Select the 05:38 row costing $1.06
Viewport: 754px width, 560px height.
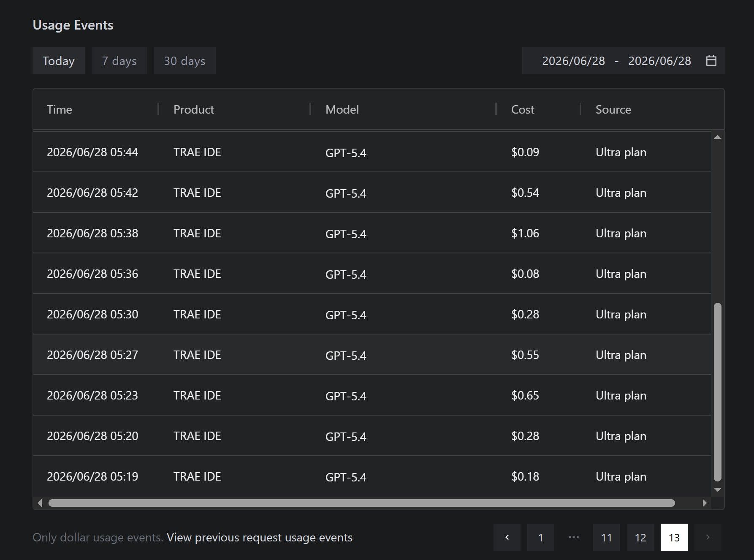click(372, 233)
